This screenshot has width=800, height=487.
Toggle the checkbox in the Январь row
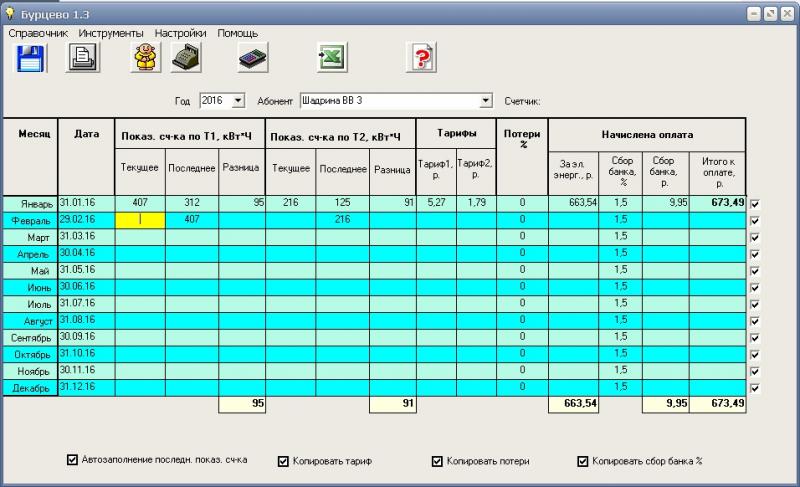(x=755, y=204)
